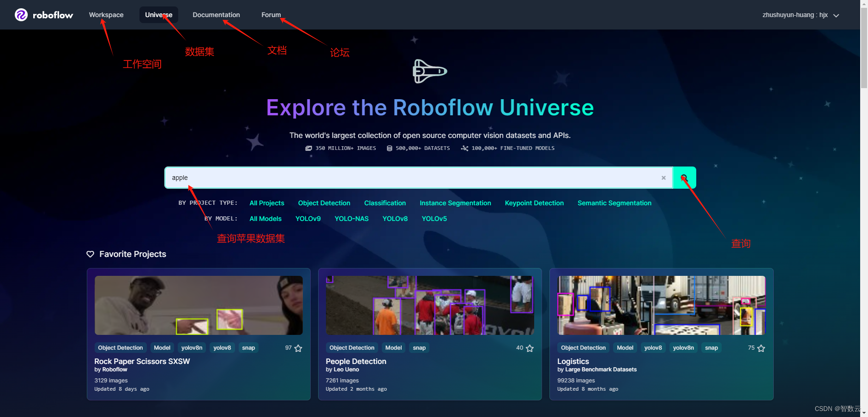Click the scrollbar down arrow
868x417 pixels.
pos(864,413)
